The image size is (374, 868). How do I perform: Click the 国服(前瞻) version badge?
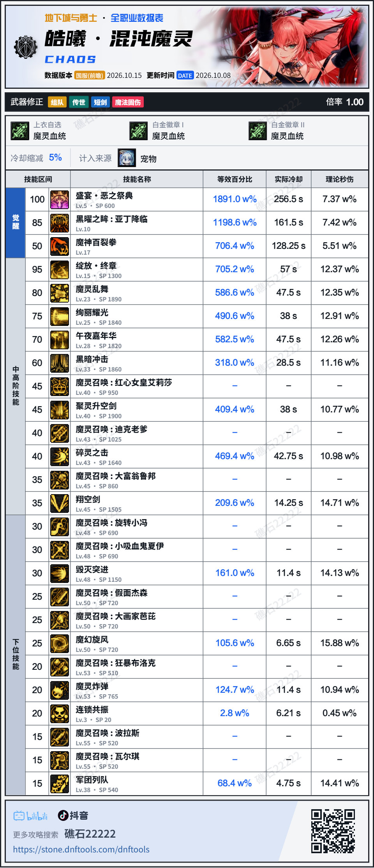pos(90,76)
